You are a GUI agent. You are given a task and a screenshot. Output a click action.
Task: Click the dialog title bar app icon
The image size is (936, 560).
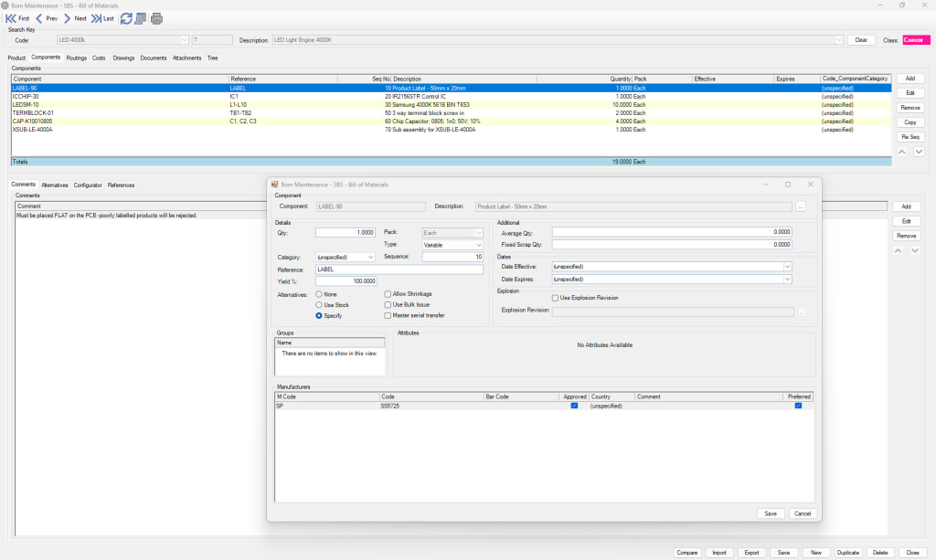[x=274, y=185]
